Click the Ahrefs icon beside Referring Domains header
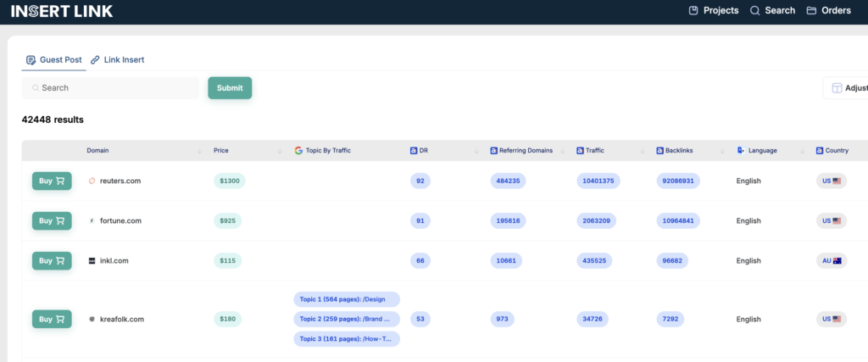This screenshot has width=868, height=362. tap(494, 151)
